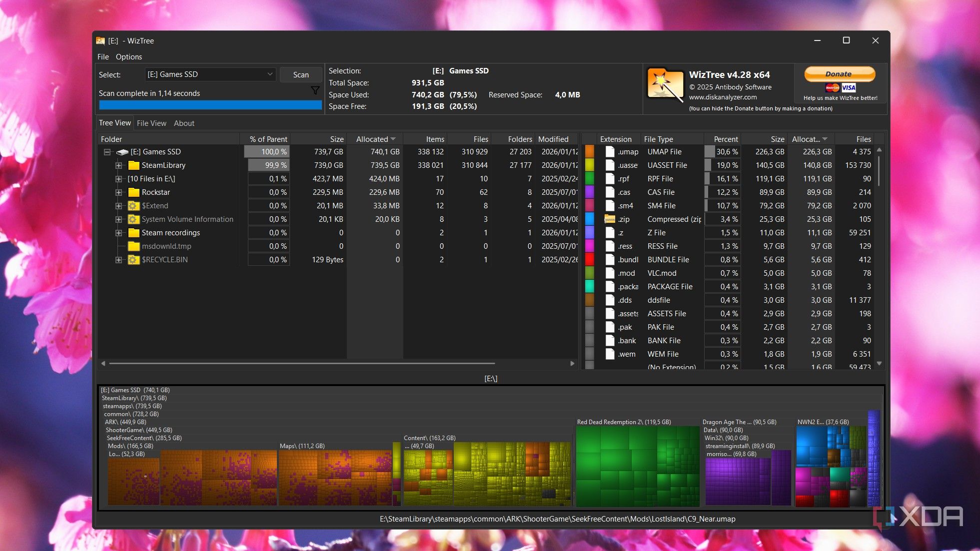Image resolution: width=980 pixels, height=551 pixels.
Task: Expand the SteamLibrary tree node
Action: [118, 165]
